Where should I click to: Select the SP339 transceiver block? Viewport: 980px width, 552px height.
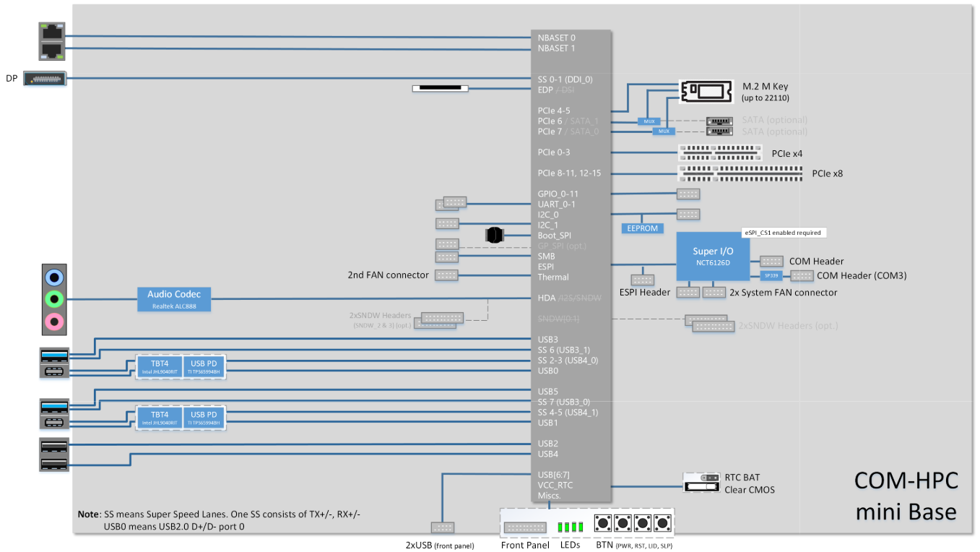tap(772, 275)
